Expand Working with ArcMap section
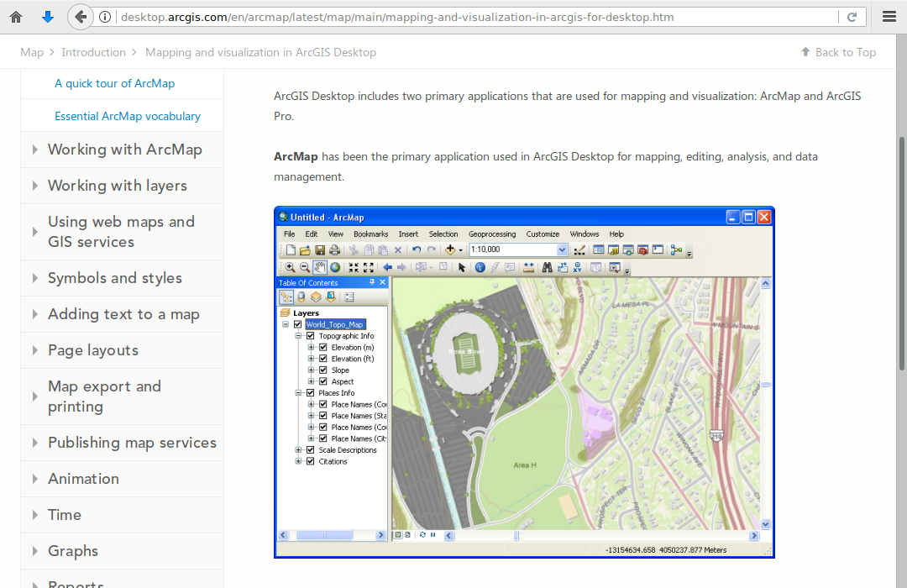The image size is (907, 588). (x=122, y=150)
